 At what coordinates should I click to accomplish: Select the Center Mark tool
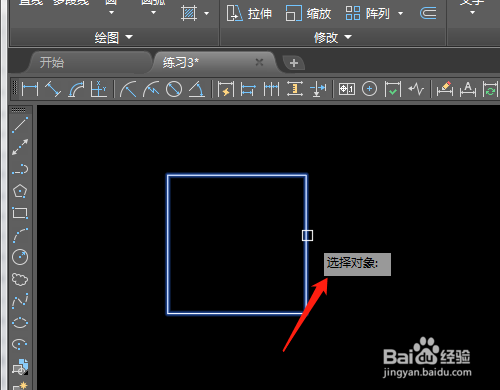coord(369,89)
